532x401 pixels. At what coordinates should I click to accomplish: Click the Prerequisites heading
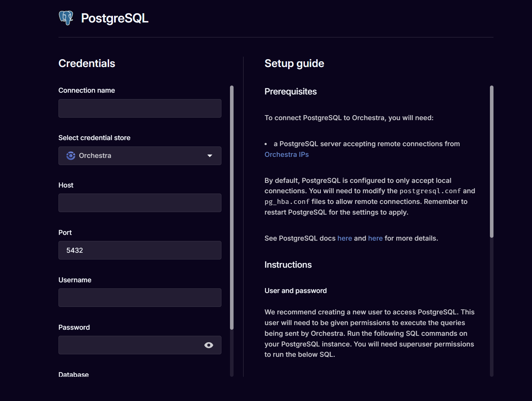point(291,92)
